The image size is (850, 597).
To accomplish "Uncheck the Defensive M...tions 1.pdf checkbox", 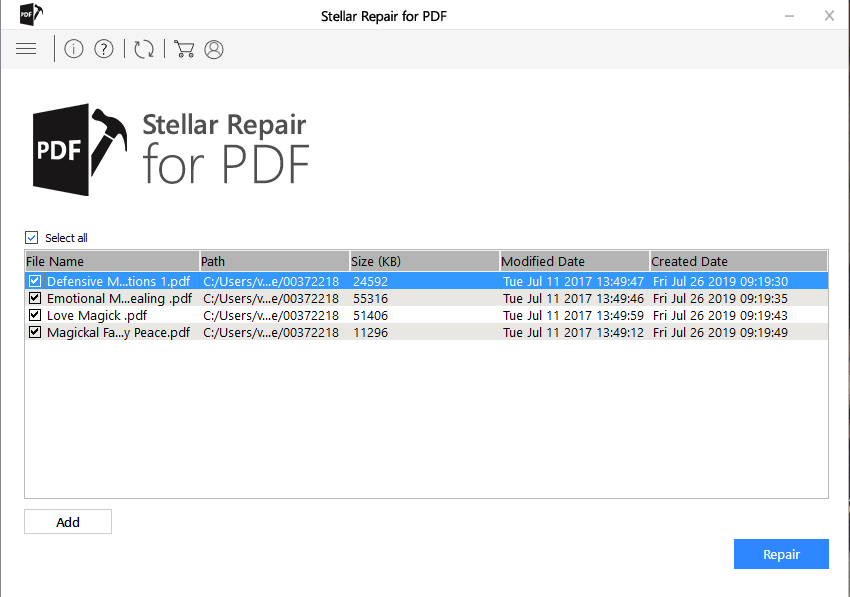I will [x=35, y=282].
